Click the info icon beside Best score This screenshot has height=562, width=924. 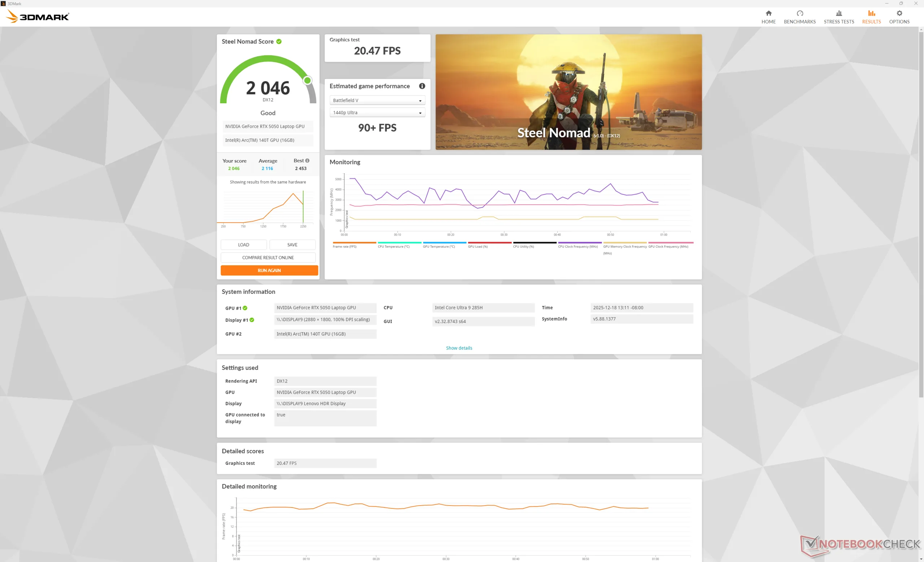307,161
